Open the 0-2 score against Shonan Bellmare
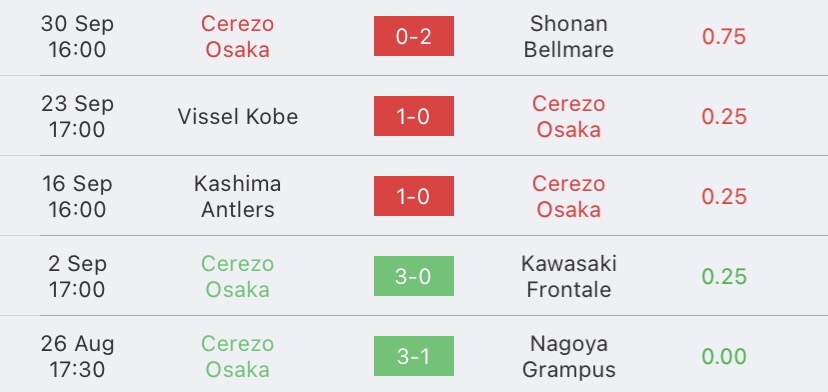The height and width of the screenshot is (392, 828). point(413,36)
